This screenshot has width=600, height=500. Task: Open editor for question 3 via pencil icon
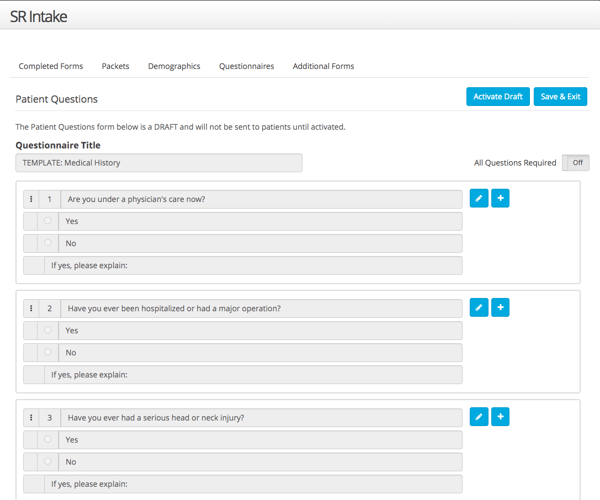(x=479, y=416)
